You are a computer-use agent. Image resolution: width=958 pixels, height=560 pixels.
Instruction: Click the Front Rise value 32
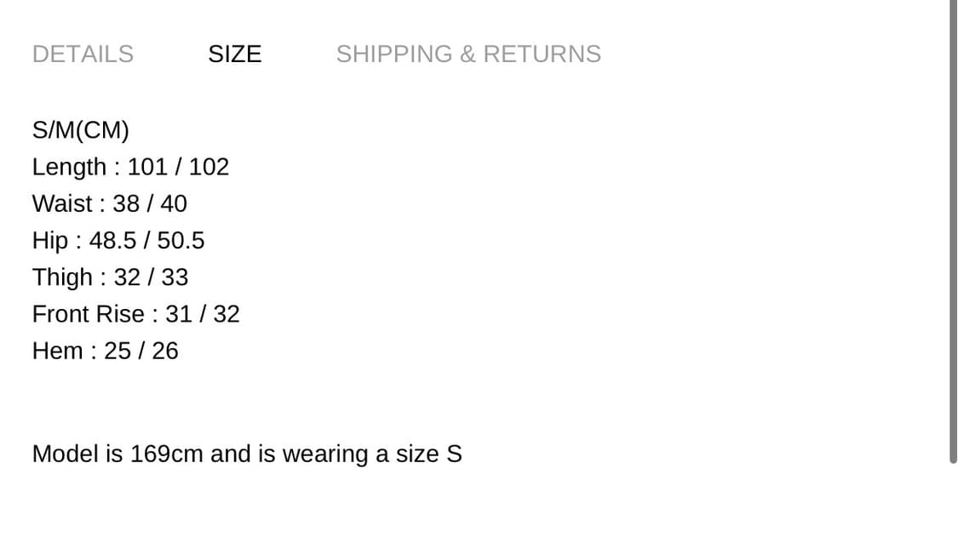(227, 315)
